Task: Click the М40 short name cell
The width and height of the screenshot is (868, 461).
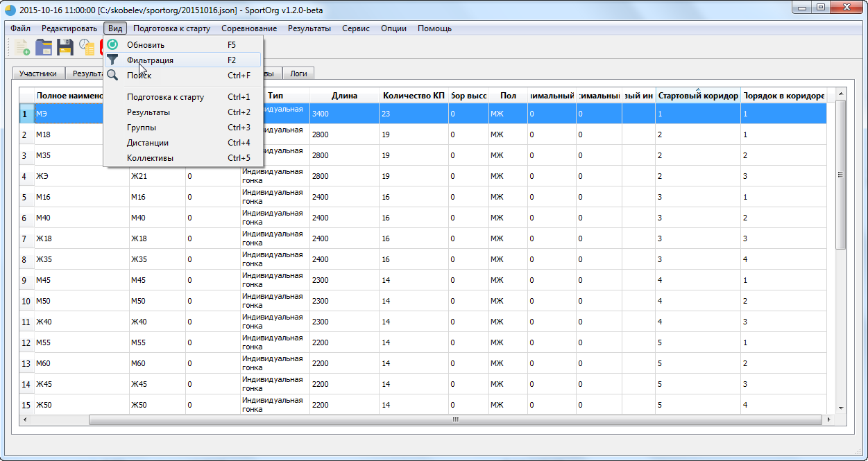Action: [x=157, y=218]
